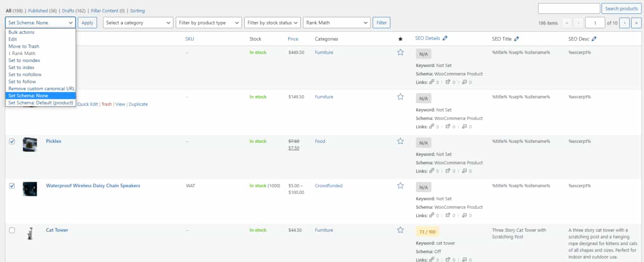Image resolution: width=644 pixels, height=262 pixels.
Task: Star the Waterproof Wireless Speakers product
Action: click(400, 186)
